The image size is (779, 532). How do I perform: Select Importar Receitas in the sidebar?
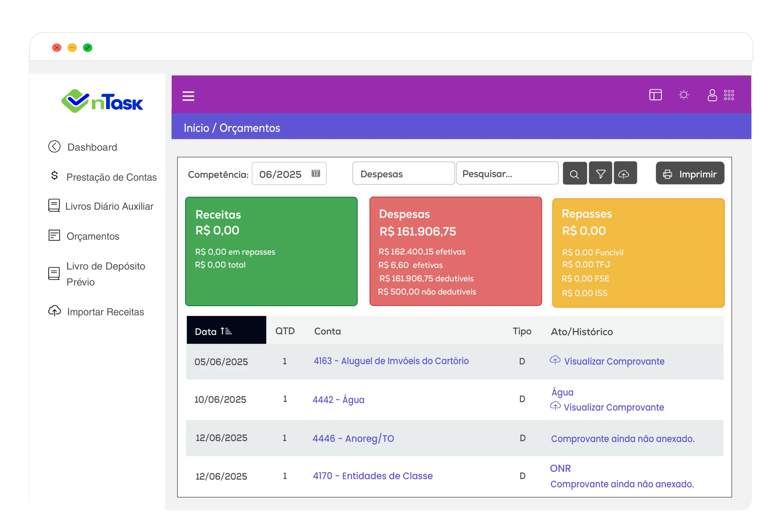tap(105, 312)
